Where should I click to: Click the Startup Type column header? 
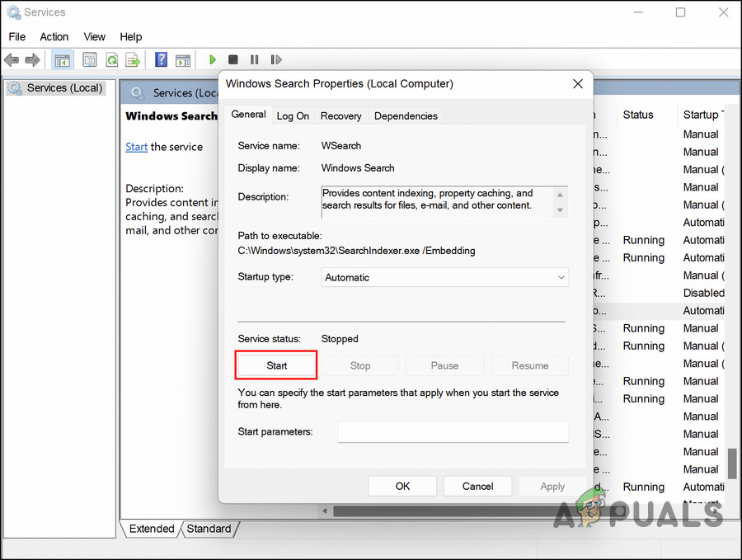coord(704,115)
